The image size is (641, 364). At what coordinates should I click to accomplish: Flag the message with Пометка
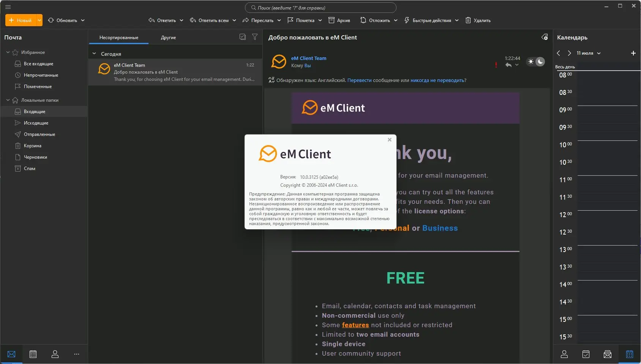(x=301, y=20)
